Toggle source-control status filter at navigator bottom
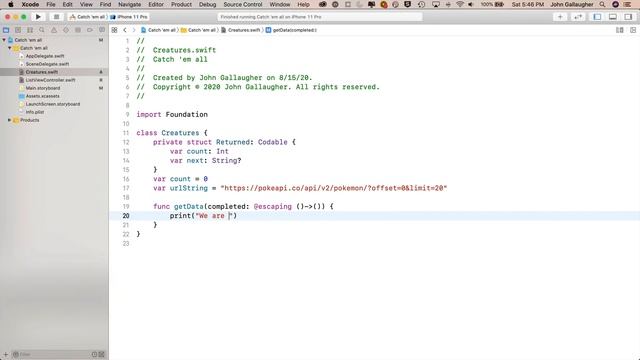Screen dimensions: 640x360 pyautogui.click(x=102, y=354)
